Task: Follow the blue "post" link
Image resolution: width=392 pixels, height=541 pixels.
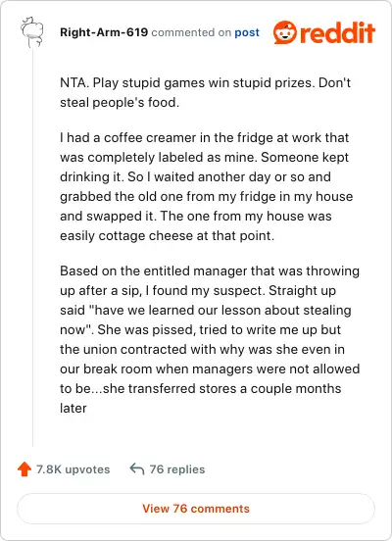Action: [x=247, y=32]
